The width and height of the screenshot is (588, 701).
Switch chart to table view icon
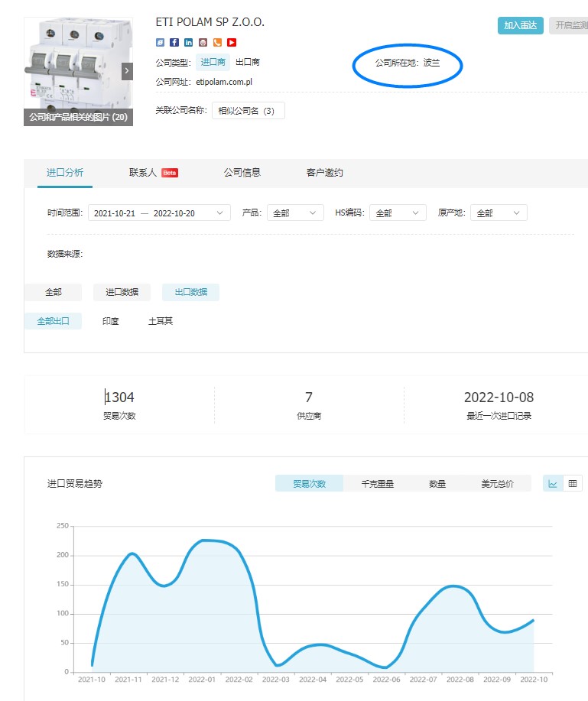573,483
